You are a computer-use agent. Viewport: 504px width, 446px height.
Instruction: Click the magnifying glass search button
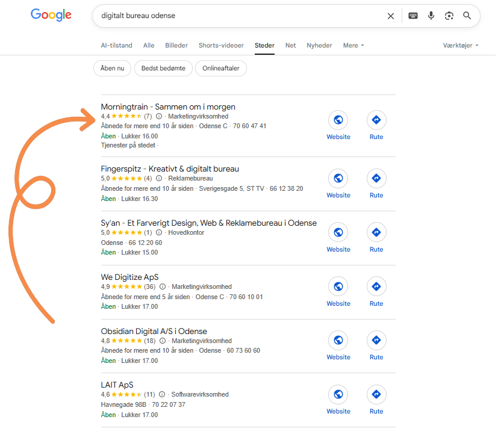[467, 16]
